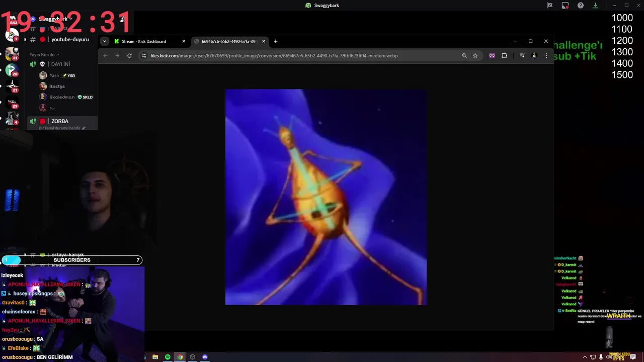Open Discord server with 31 badge

12,54
